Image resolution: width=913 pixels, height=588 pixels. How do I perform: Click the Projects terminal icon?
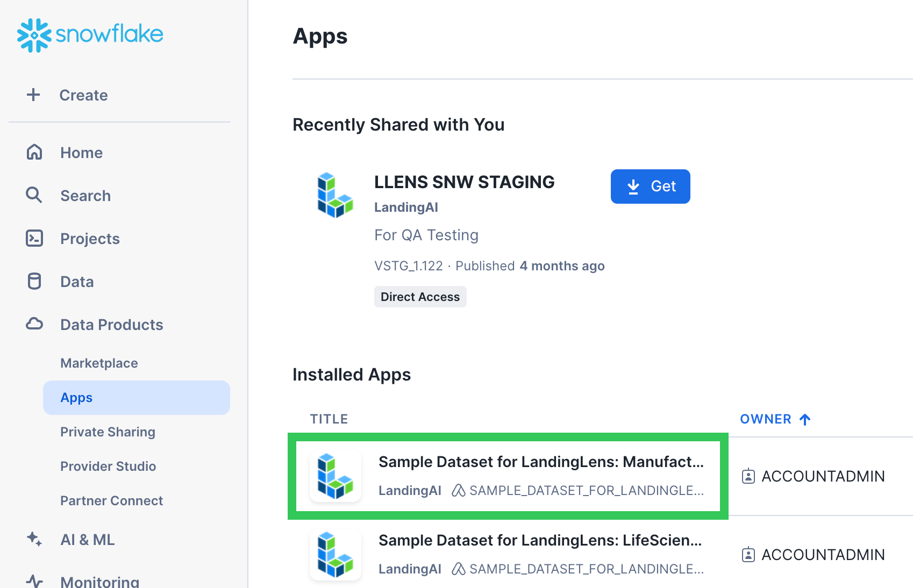[x=34, y=238]
